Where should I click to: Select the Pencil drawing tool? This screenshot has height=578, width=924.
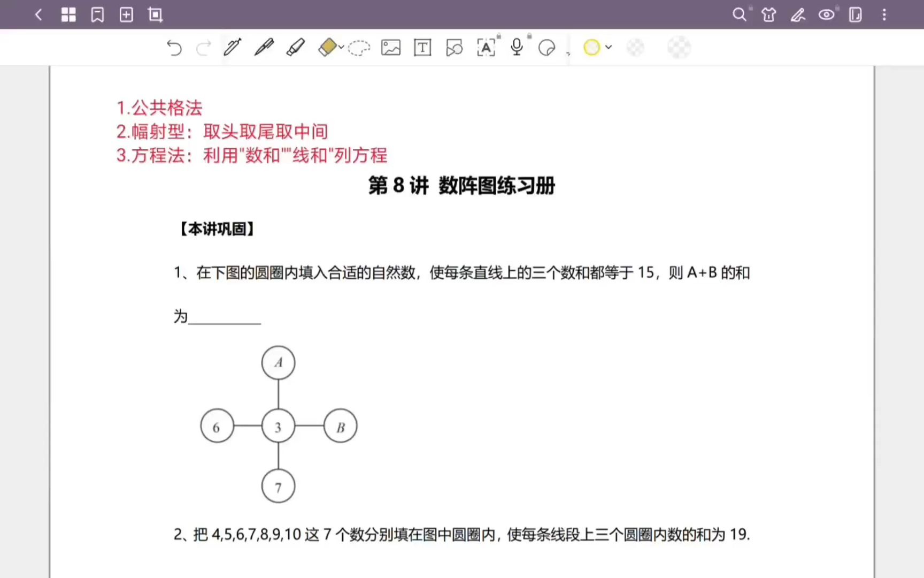232,47
